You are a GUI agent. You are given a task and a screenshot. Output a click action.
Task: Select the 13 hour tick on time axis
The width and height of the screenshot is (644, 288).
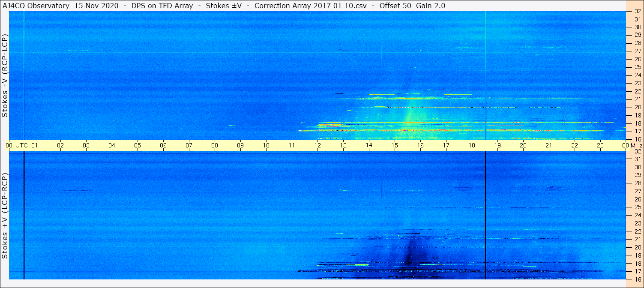343,145
